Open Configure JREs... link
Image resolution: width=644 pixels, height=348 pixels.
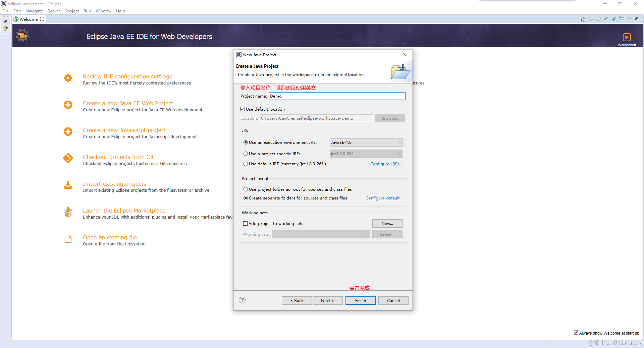(x=386, y=164)
